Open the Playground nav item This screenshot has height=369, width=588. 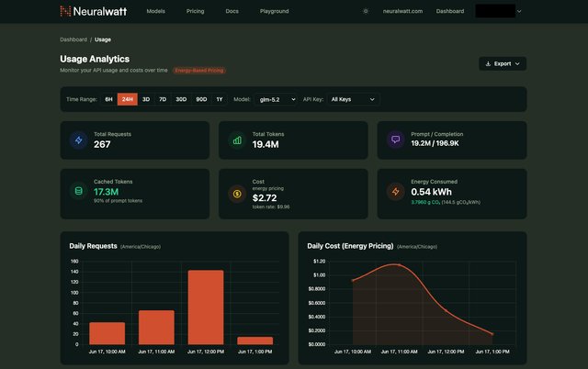point(275,11)
